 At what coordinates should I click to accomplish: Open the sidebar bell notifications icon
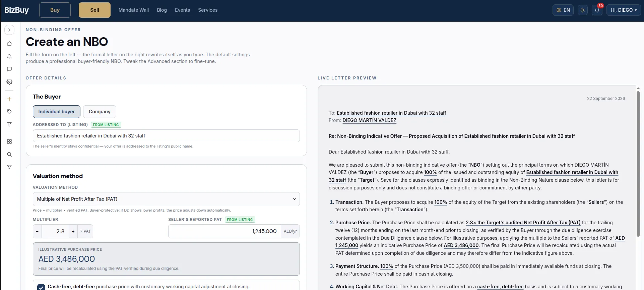[9, 57]
